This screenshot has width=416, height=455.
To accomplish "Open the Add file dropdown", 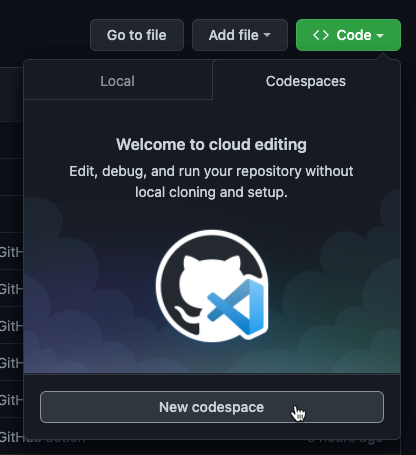I will 240,35.
